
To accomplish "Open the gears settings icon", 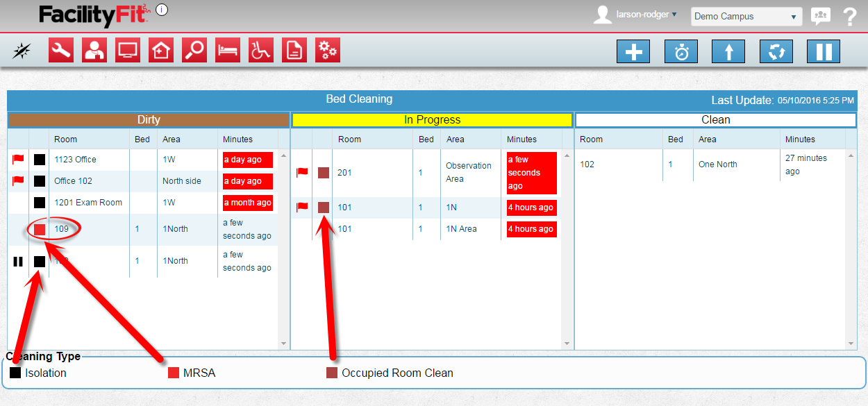I will click(328, 51).
